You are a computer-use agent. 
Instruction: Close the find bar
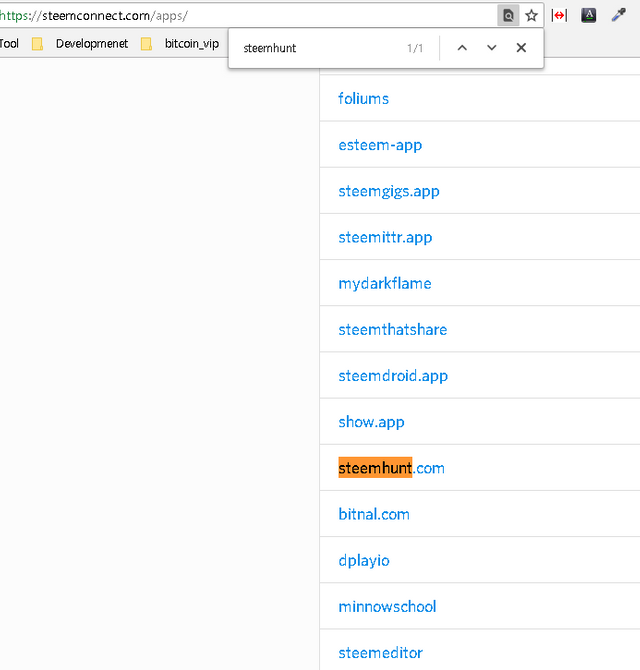tap(521, 48)
